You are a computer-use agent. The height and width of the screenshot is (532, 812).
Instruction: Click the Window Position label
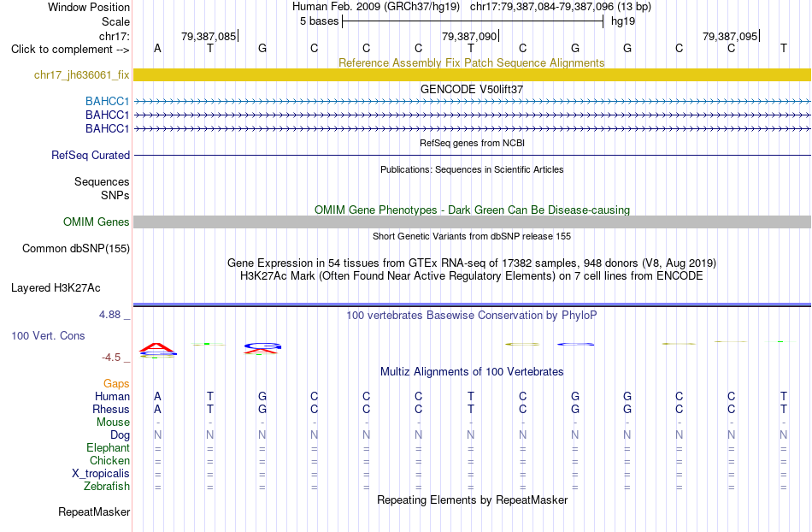(x=89, y=7)
